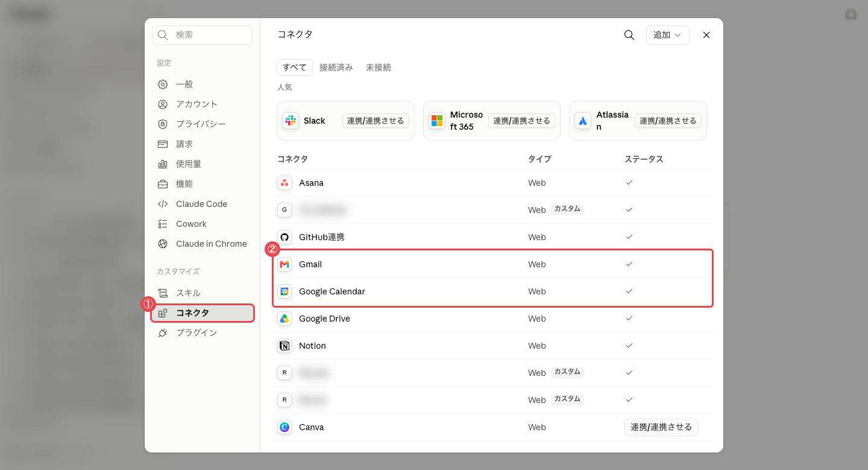
Task: Switch to the すべて tab
Action: point(294,68)
